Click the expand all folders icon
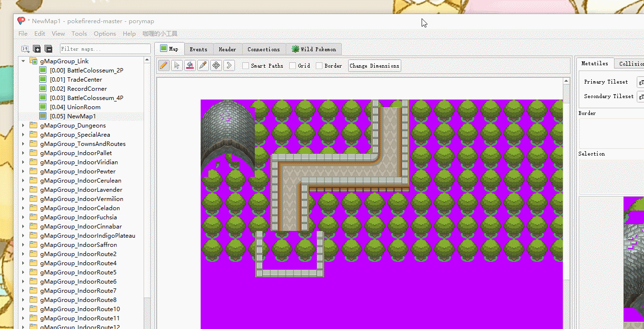The height and width of the screenshot is (329, 644). (x=37, y=49)
